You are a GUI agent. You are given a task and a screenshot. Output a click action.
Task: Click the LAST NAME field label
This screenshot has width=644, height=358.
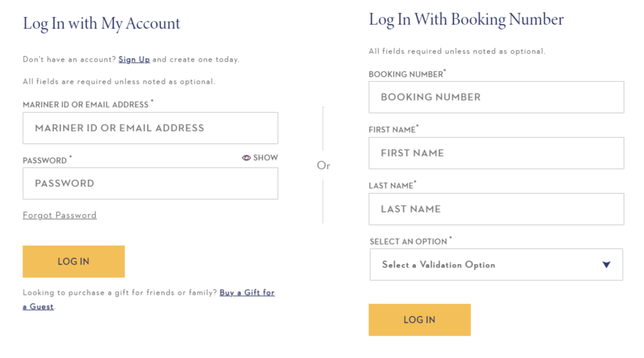point(391,186)
